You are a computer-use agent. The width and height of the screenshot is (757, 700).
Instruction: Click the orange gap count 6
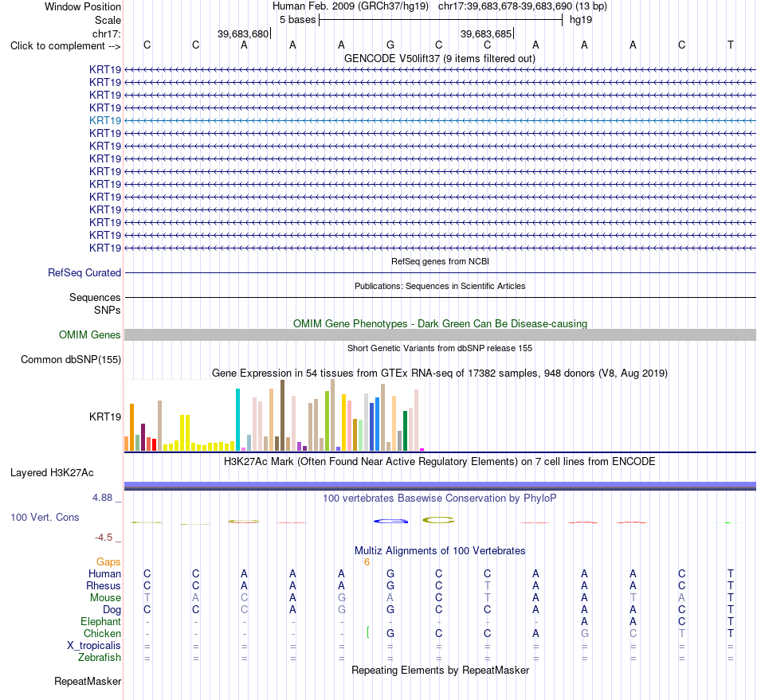click(367, 562)
